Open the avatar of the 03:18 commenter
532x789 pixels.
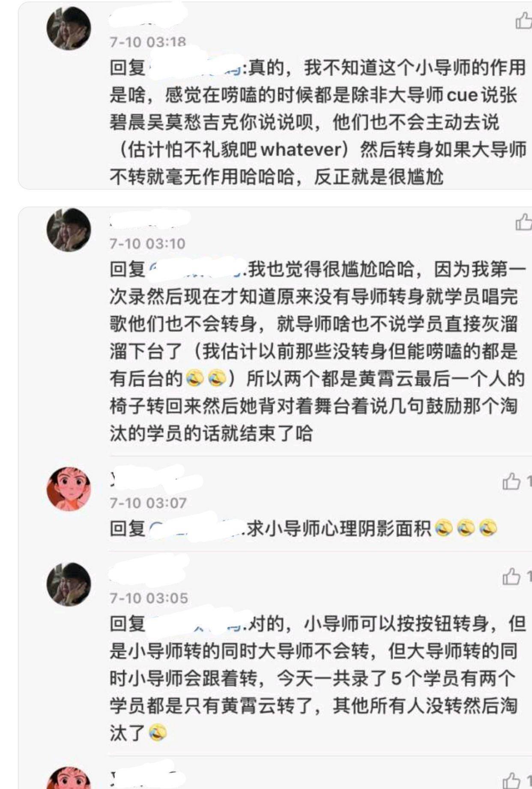pos(69,29)
